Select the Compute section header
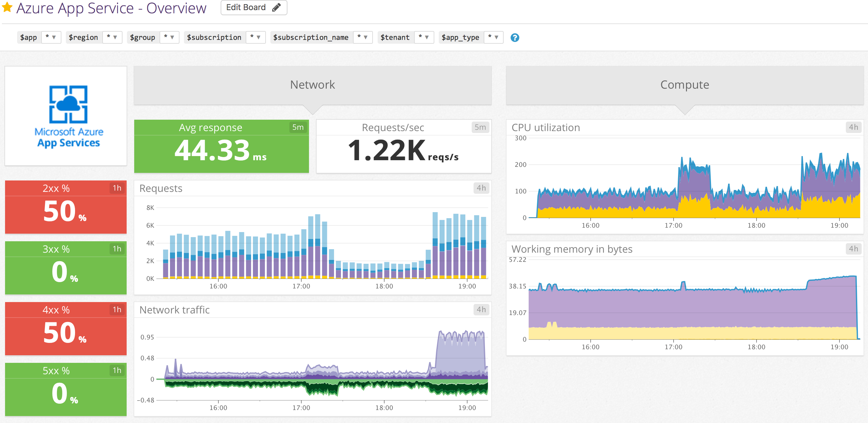The height and width of the screenshot is (423, 868). tap(684, 85)
